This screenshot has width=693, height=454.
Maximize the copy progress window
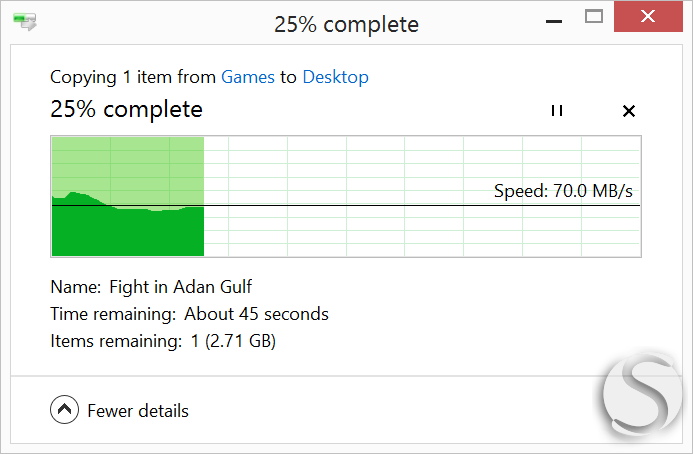pos(594,17)
